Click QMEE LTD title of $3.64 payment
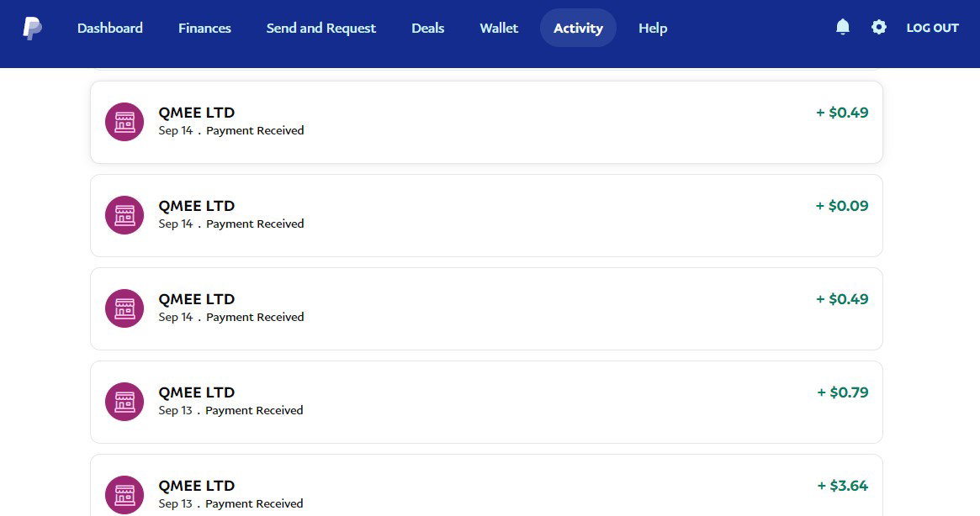 [x=196, y=486]
